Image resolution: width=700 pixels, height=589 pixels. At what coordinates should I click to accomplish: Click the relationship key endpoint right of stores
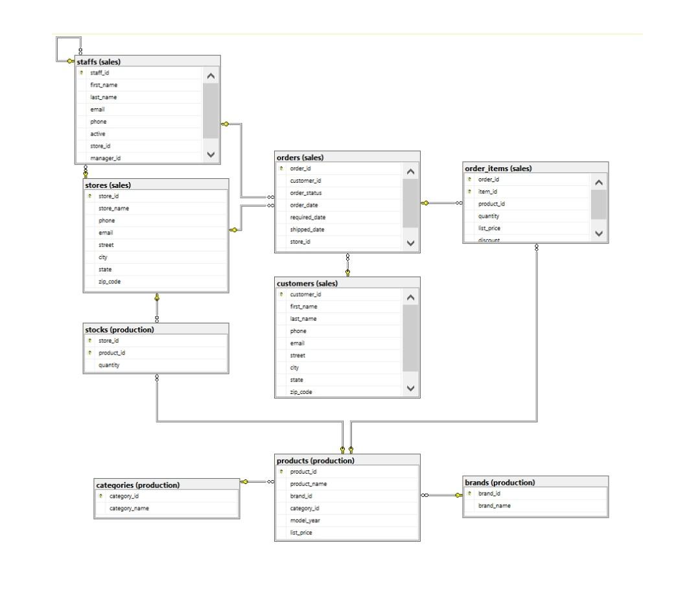click(x=233, y=230)
